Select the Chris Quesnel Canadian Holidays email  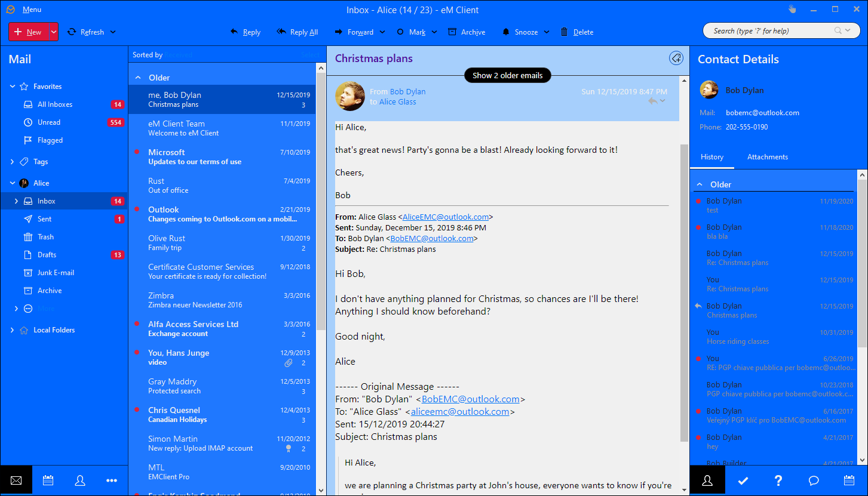222,415
